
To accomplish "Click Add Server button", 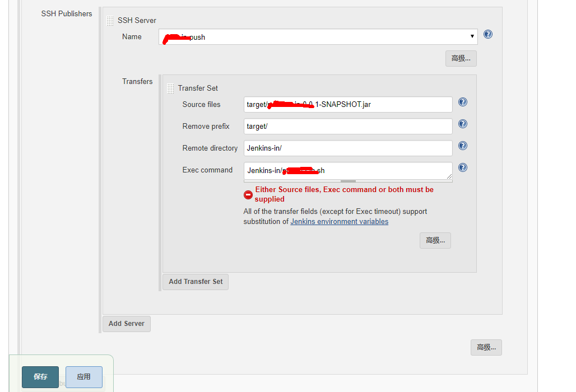I will click(127, 324).
